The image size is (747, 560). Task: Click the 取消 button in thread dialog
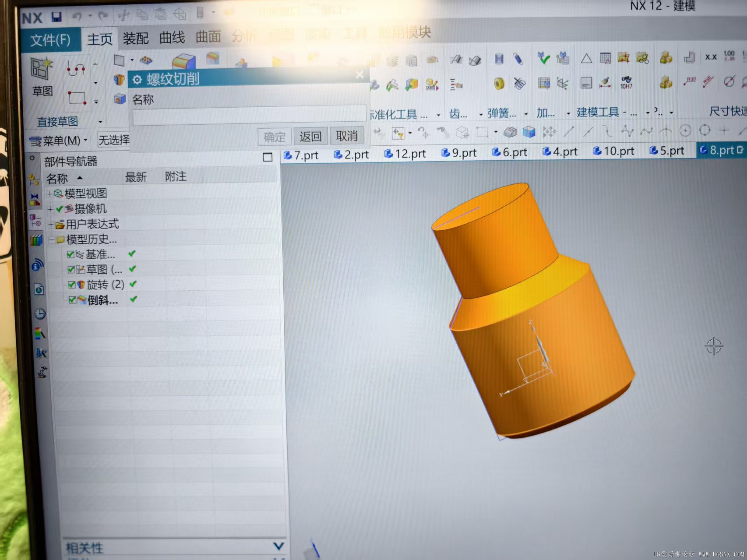(x=347, y=136)
